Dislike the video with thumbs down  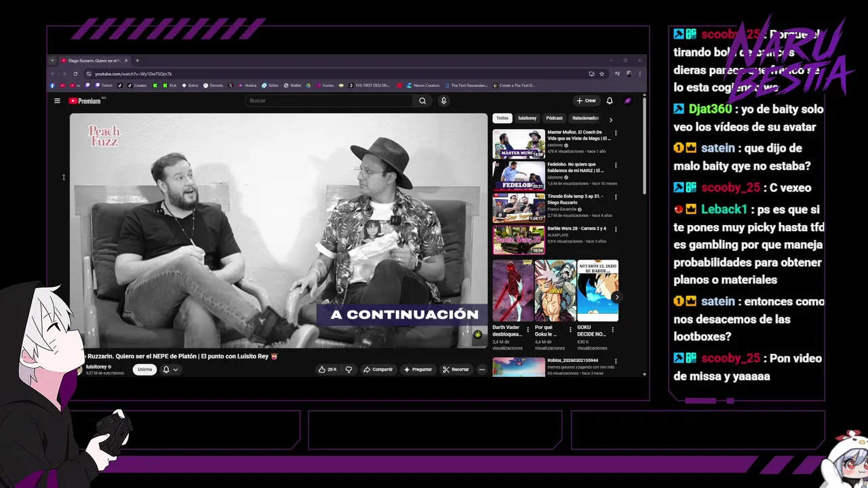(x=349, y=369)
